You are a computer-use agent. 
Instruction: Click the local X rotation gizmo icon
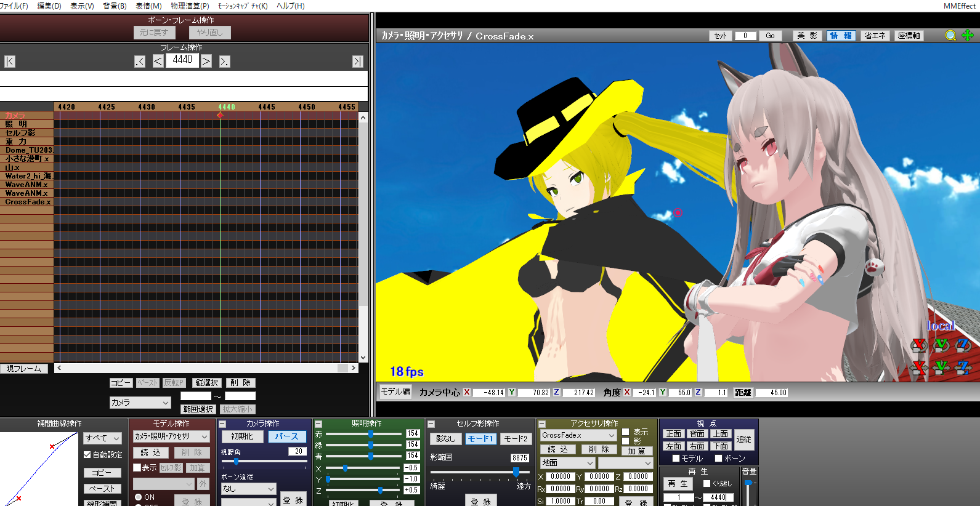click(919, 345)
